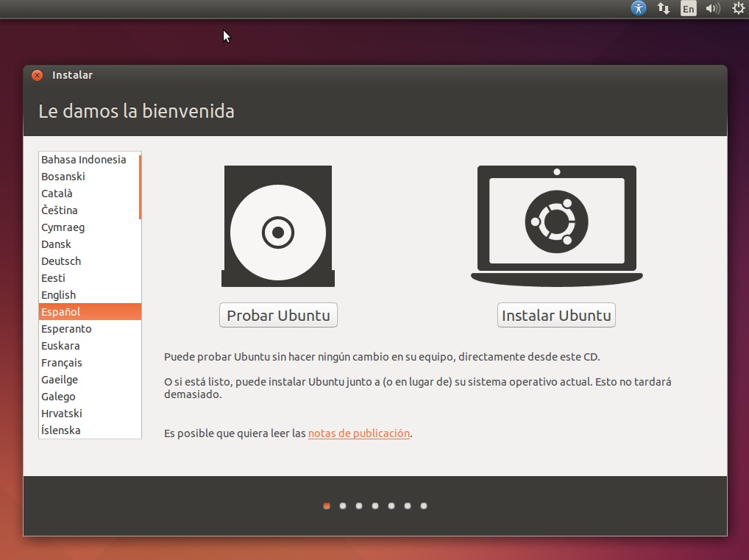
Task: Open the notas de publicación link
Action: point(359,433)
